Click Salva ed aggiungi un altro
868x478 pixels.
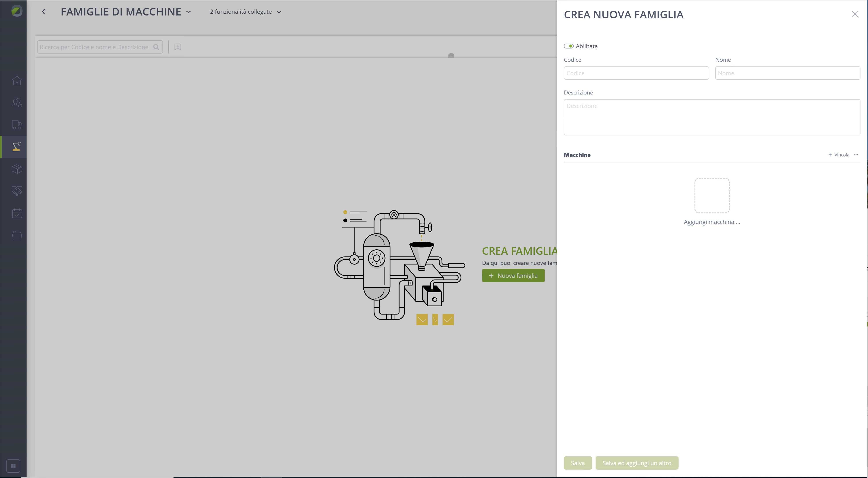pyautogui.click(x=637, y=463)
